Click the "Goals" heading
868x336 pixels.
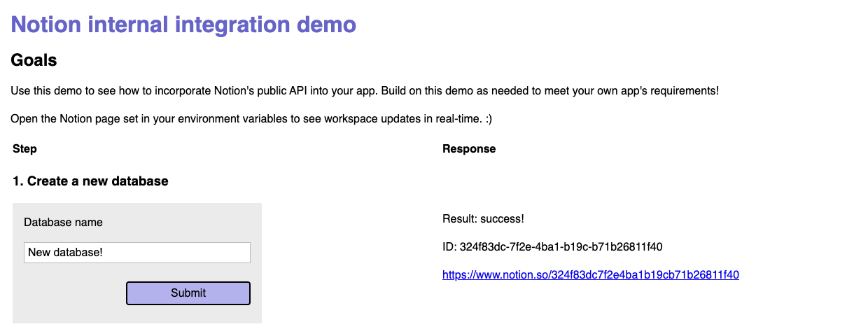[34, 60]
